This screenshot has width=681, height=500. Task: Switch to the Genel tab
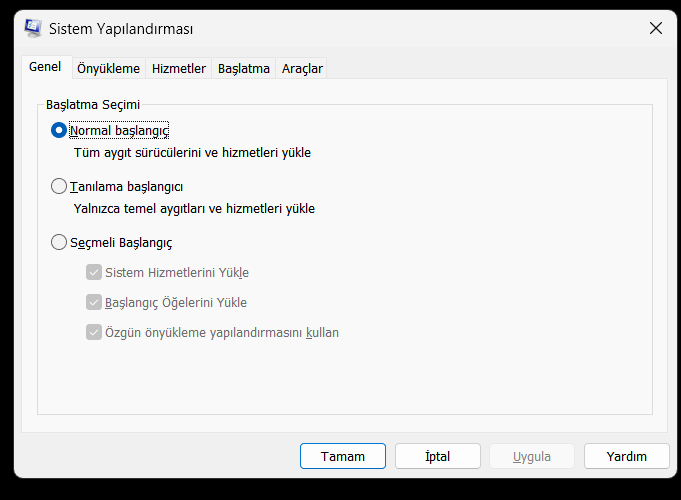point(45,67)
